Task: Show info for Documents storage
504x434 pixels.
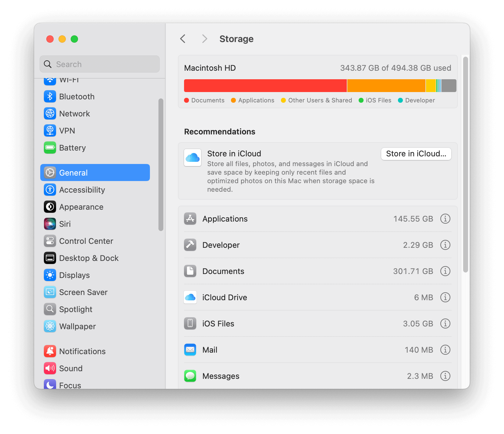Action: tap(445, 271)
